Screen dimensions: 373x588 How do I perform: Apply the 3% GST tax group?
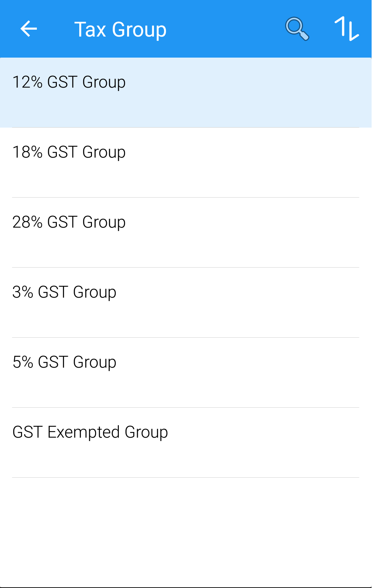pos(186,303)
